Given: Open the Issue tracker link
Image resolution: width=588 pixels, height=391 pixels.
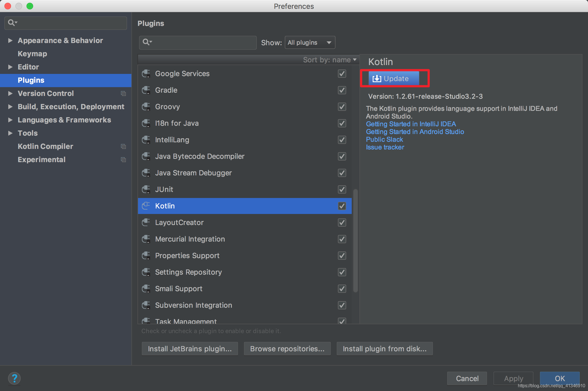Looking at the screenshot, I should [385, 147].
